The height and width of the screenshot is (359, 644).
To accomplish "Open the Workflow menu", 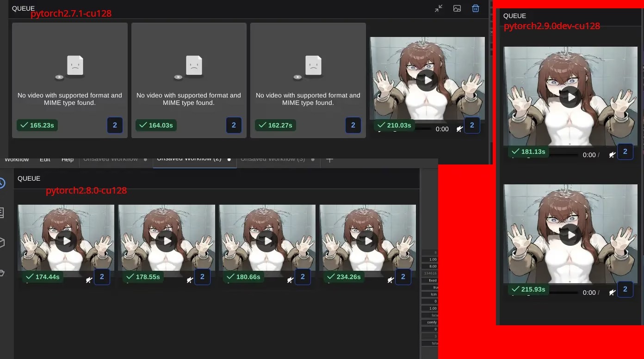I will click(x=17, y=159).
